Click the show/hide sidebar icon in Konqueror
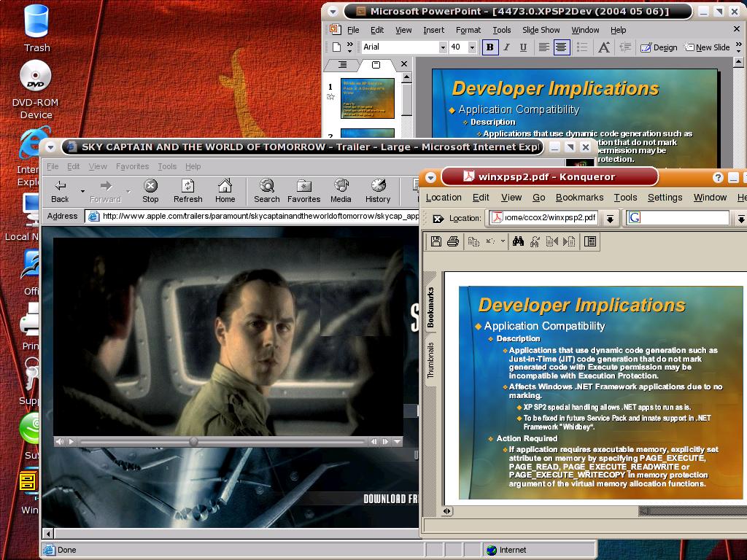This screenshot has width=747, height=560. [x=589, y=241]
